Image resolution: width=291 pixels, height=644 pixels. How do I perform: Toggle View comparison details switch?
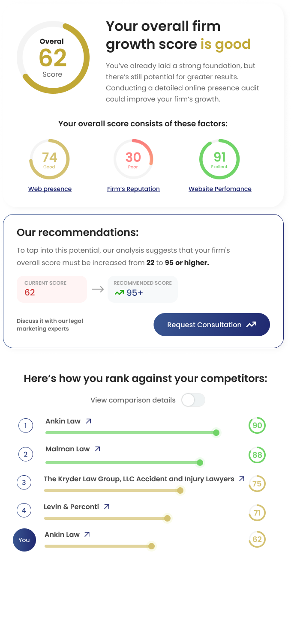click(x=193, y=400)
